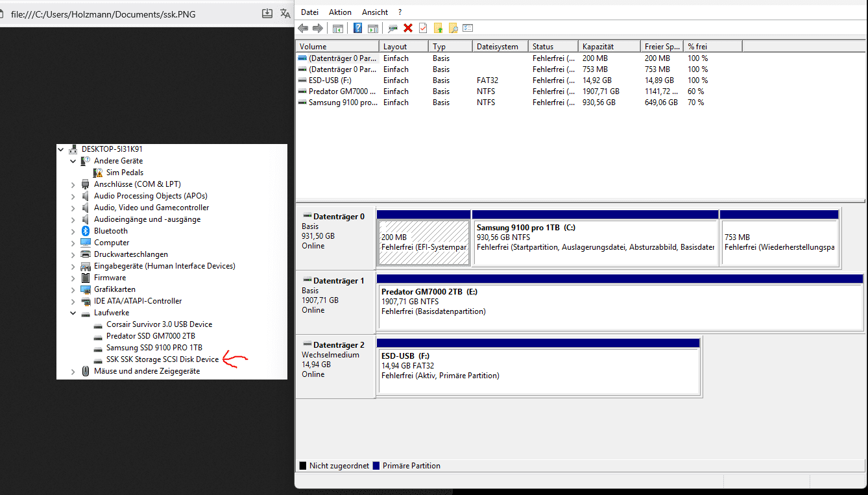Sort by the Kapazität column header

609,47
